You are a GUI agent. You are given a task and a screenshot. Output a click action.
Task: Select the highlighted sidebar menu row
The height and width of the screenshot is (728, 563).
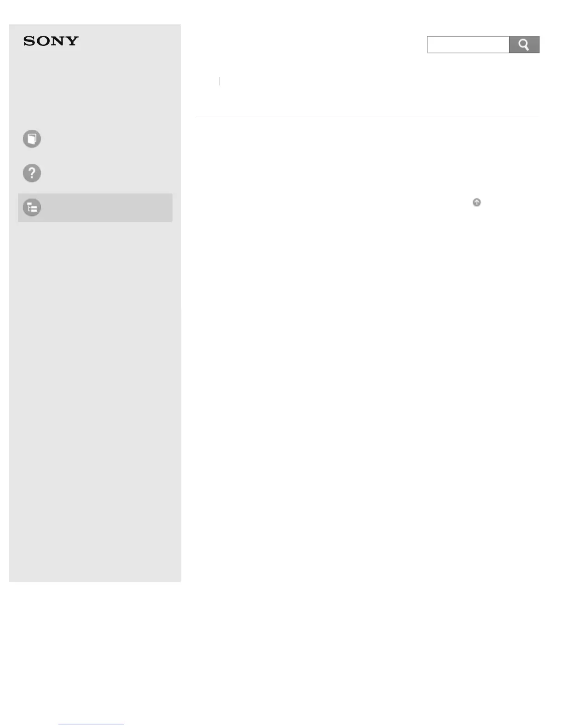tap(95, 208)
